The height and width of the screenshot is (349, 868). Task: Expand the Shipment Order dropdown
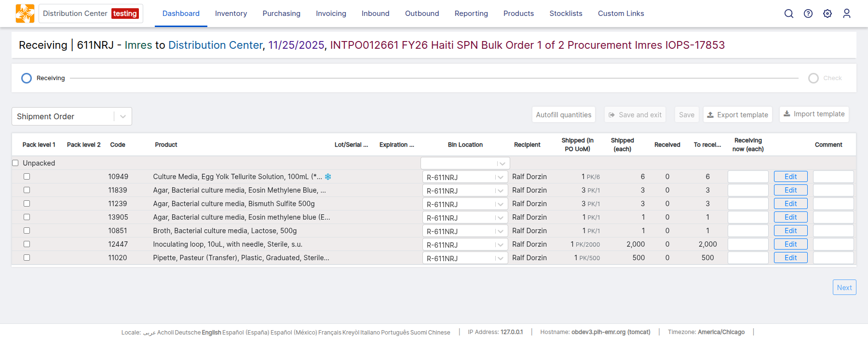pos(122,116)
